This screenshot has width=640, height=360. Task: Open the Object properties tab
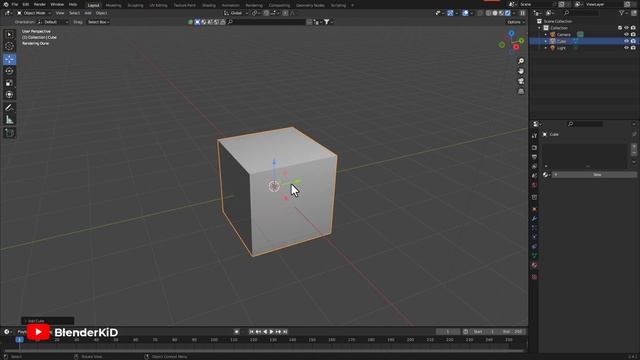coord(534,209)
